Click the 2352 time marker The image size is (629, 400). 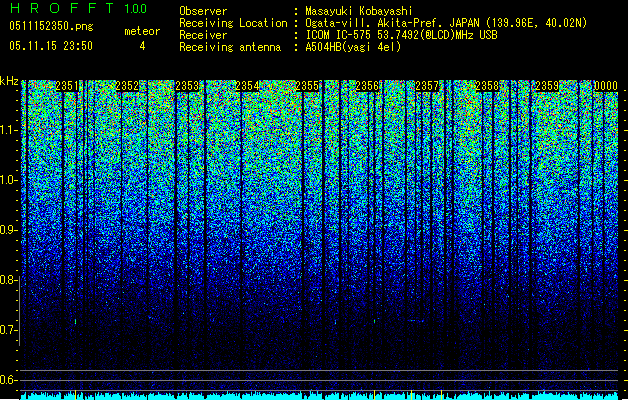[127, 86]
